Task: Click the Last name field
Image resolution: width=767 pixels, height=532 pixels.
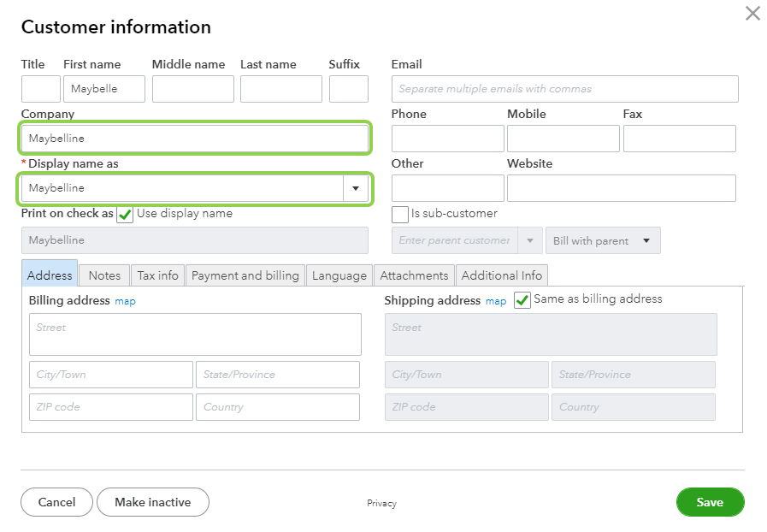Action: click(x=281, y=89)
